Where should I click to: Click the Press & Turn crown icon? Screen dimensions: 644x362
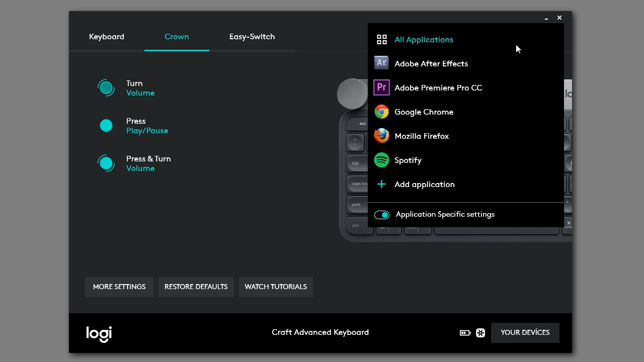[x=106, y=163]
